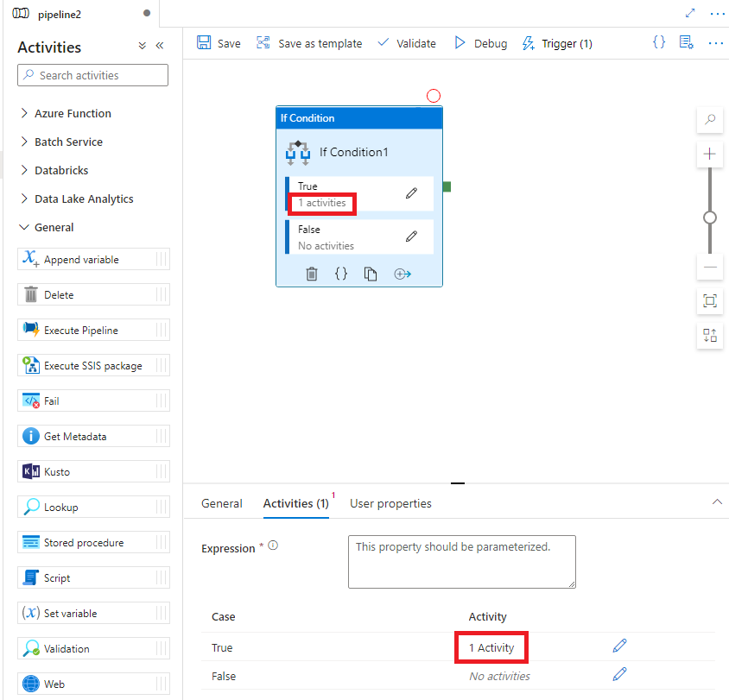The height and width of the screenshot is (700, 729).
Task: Edit False case activities on canvas
Action: coord(411,236)
